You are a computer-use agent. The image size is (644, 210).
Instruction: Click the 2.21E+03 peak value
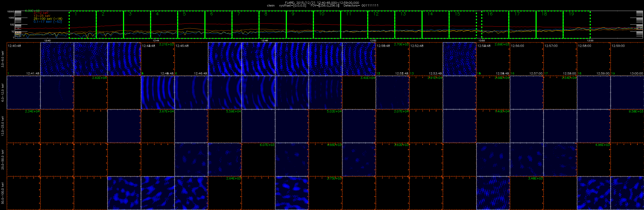pyautogui.click(x=166, y=44)
